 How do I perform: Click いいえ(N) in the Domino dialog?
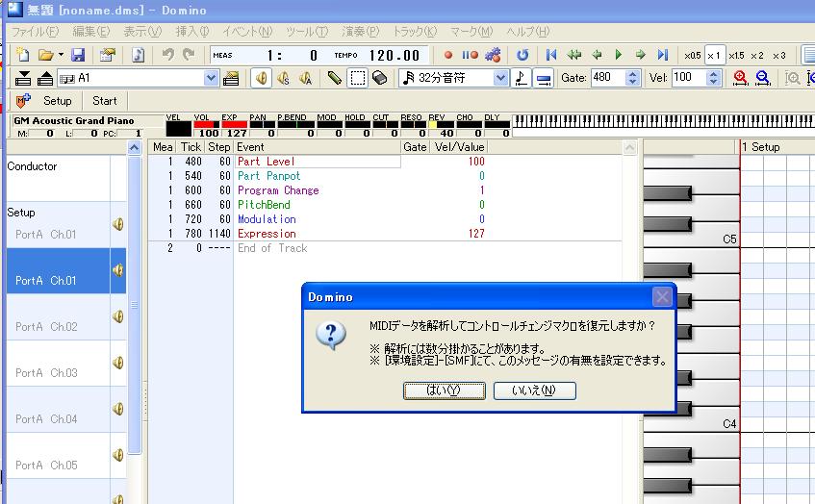(534, 391)
